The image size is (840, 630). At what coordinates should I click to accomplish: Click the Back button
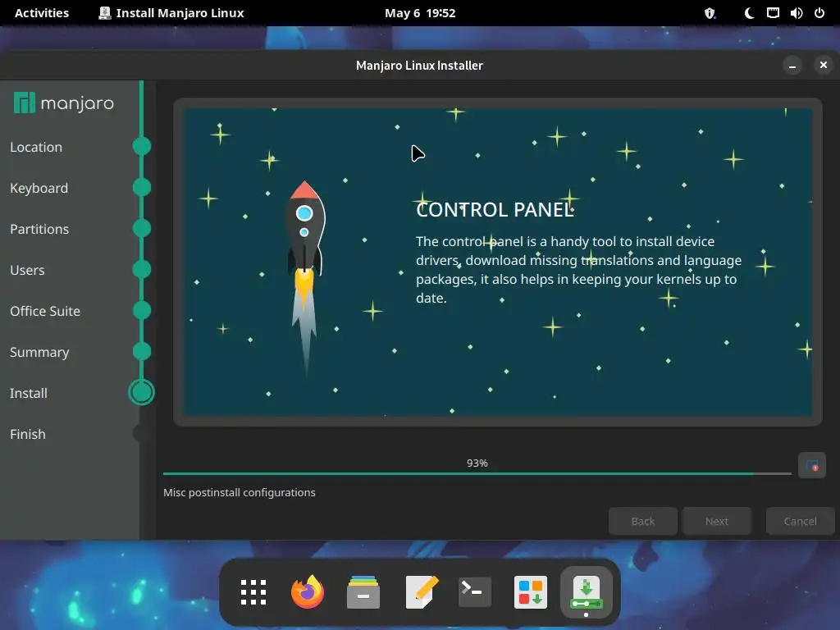tap(643, 521)
